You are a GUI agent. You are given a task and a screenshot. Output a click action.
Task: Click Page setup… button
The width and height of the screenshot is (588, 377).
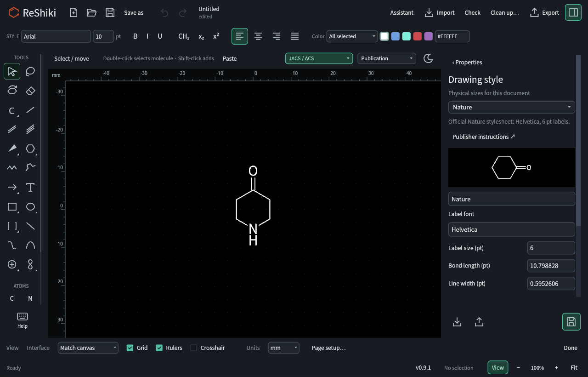coord(329,348)
